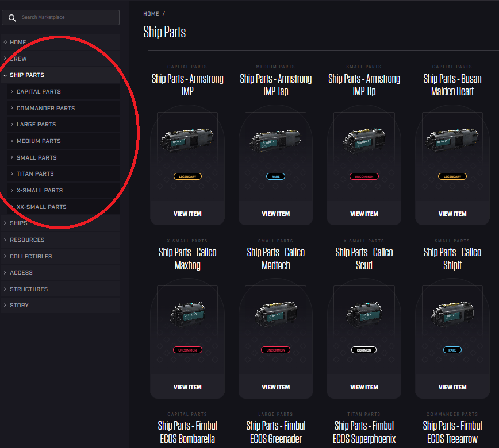The image size is (499, 448).
Task: Click the Uncommon badge on Calico Medtech
Action: tap(275, 350)
